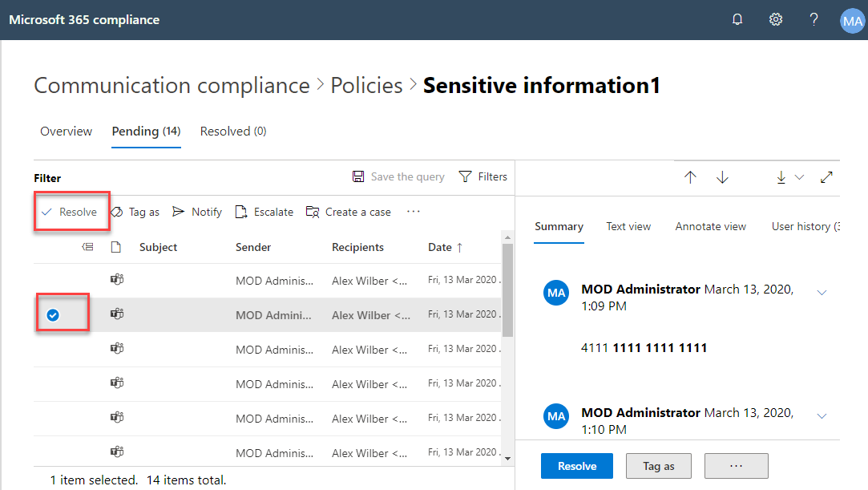This screenshot has height=490, width=868.
Task: Go to next item with down arrow
Action: point(722,178)
